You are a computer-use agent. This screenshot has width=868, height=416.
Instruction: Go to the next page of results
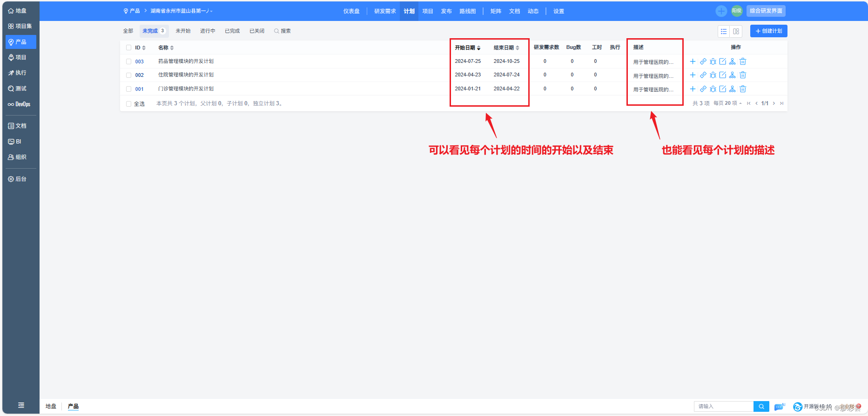[x=774, y=103]
